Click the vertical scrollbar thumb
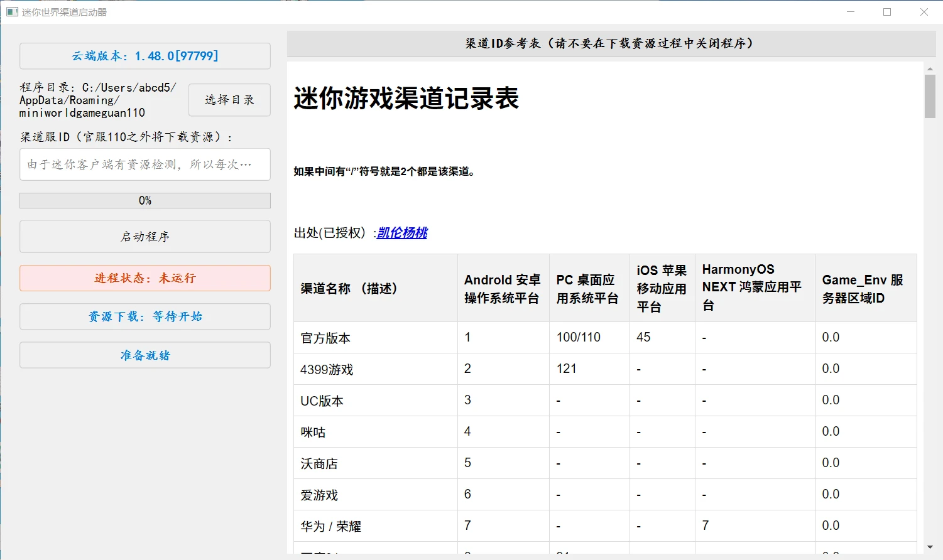 click(930, 96)
